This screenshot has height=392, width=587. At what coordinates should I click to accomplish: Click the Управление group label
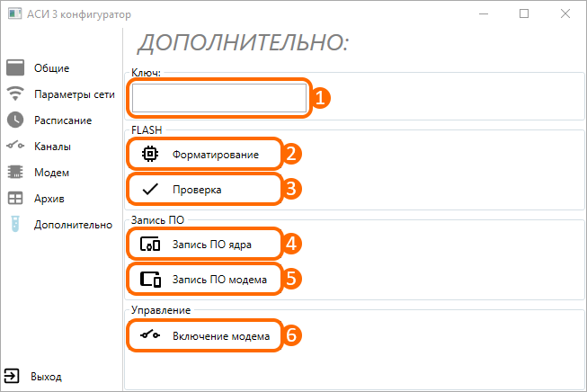[161, 310]
